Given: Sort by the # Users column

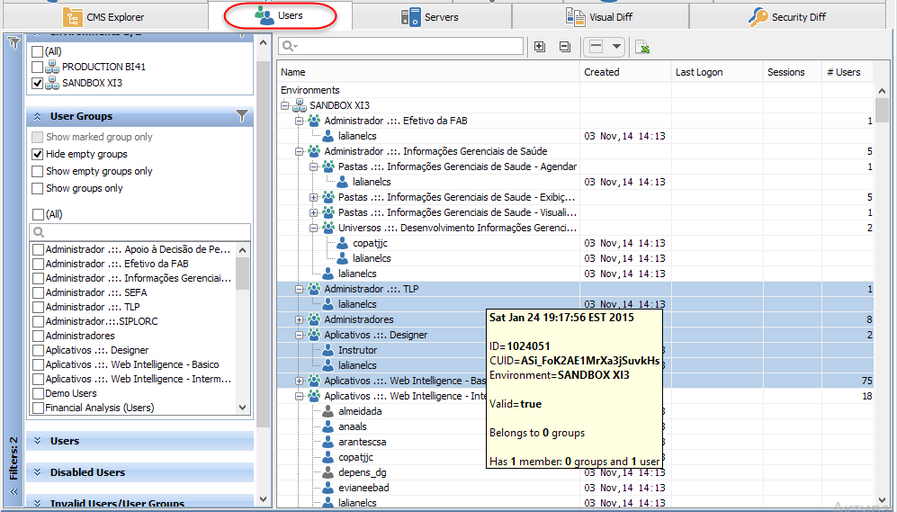Looking at the screenshot, I should point(847,72).
